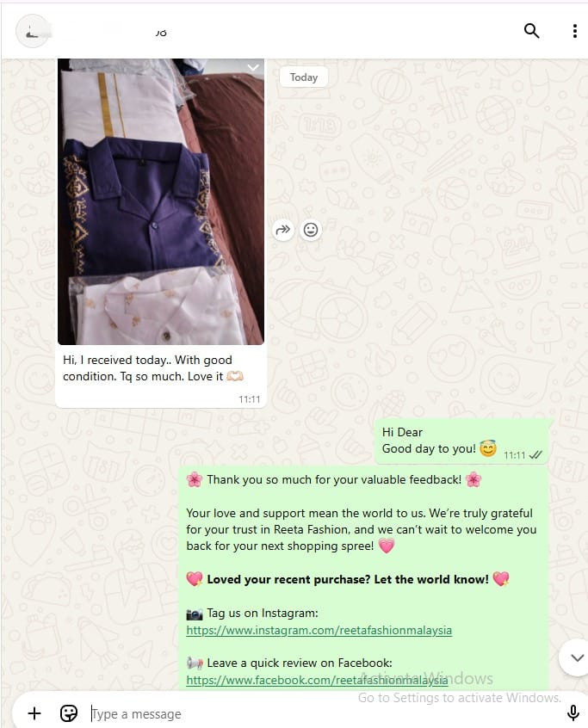Image resolution: width=588 pixels, height=728 pixels.
Task: Open the emoji and sticker picker
Action: click(x=69, y=713)
